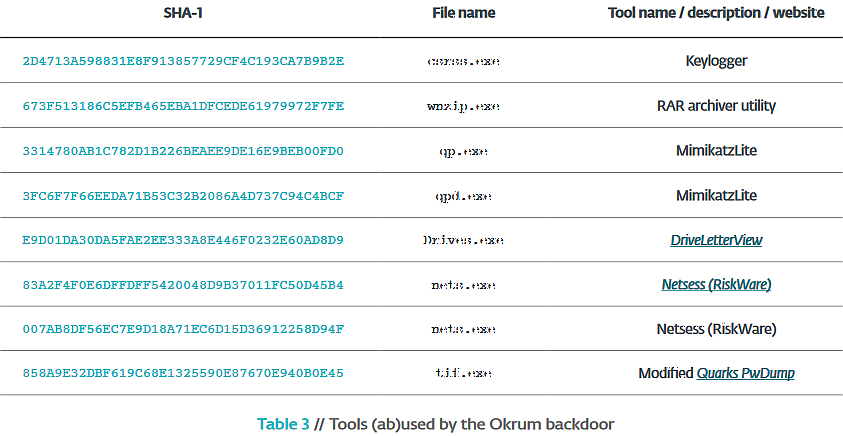Click the File name column header

tap(463, 13)
